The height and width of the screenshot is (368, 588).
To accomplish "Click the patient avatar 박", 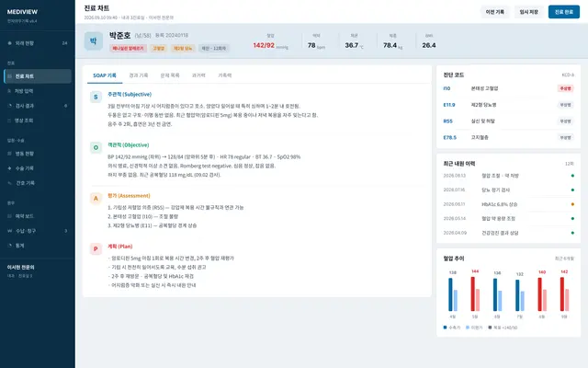I will coord(94,40).
